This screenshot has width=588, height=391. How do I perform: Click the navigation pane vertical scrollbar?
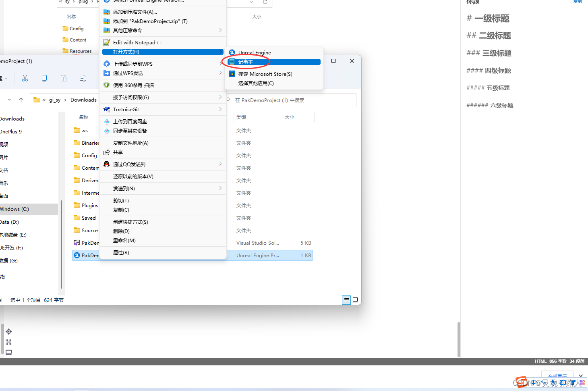coord(61,244)
